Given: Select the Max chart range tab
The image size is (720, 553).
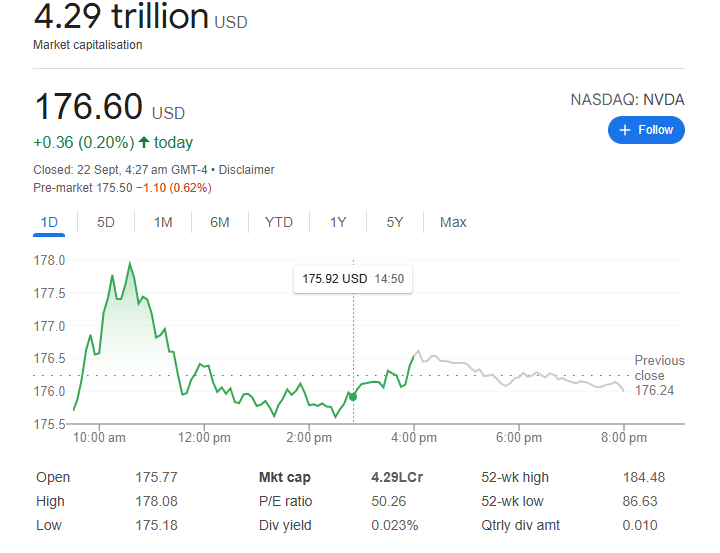Looking at the screenshot, I should [453, 222].
